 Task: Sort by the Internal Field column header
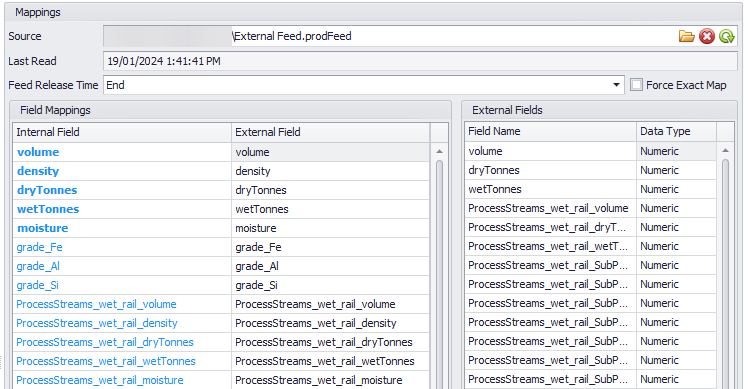[x=122, y=132]
